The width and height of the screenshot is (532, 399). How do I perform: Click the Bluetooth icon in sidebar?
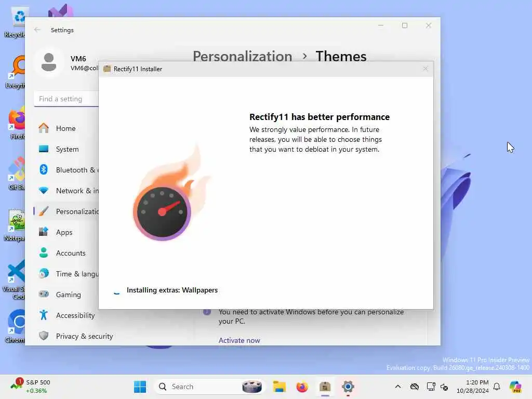tap(44, 169)
